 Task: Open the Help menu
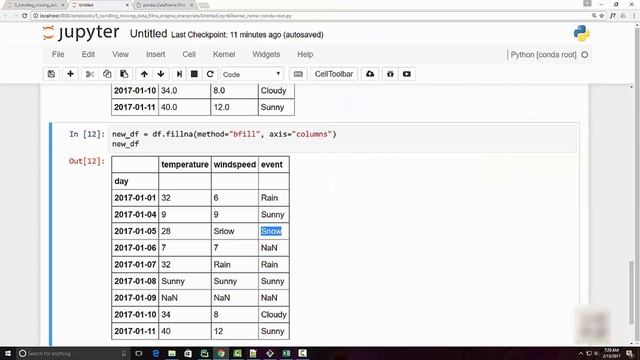(305, 54)
